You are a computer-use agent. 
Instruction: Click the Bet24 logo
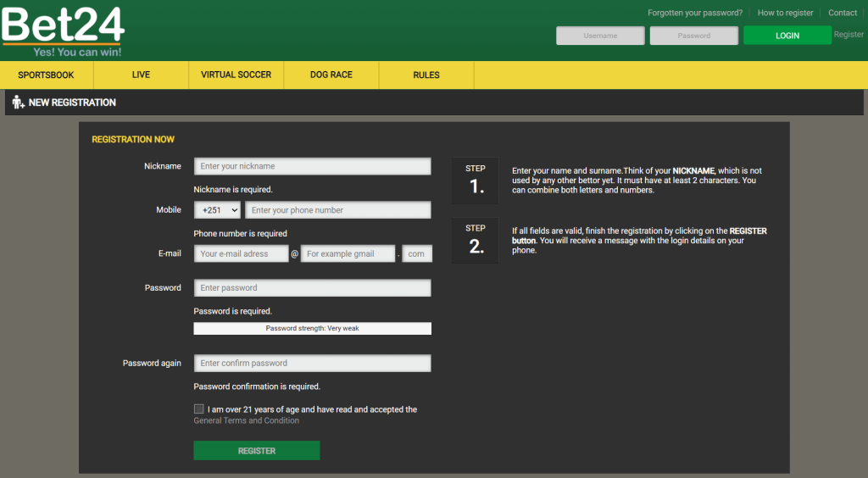(x=63, y=31)
